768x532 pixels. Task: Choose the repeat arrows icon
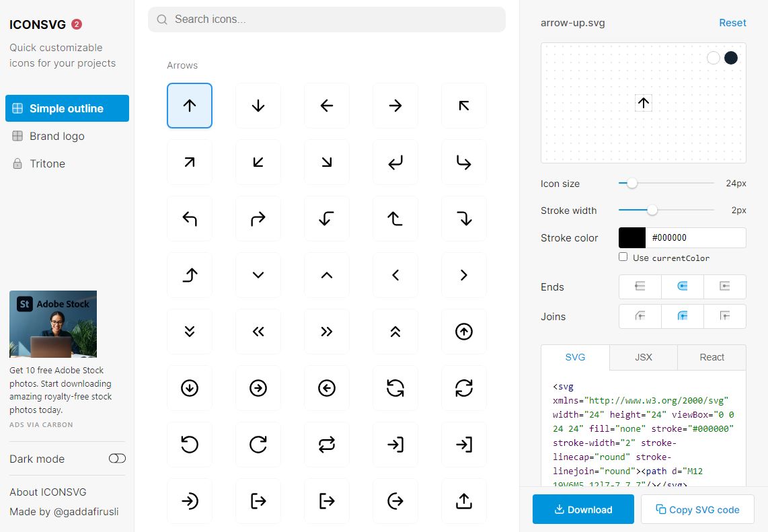tap(327, 445)
